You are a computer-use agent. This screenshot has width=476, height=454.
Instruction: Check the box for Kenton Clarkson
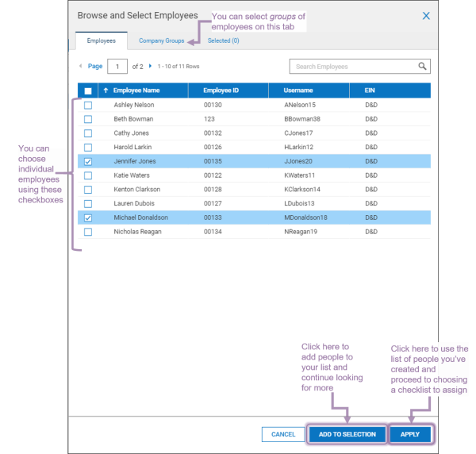(x=88, y=190)
